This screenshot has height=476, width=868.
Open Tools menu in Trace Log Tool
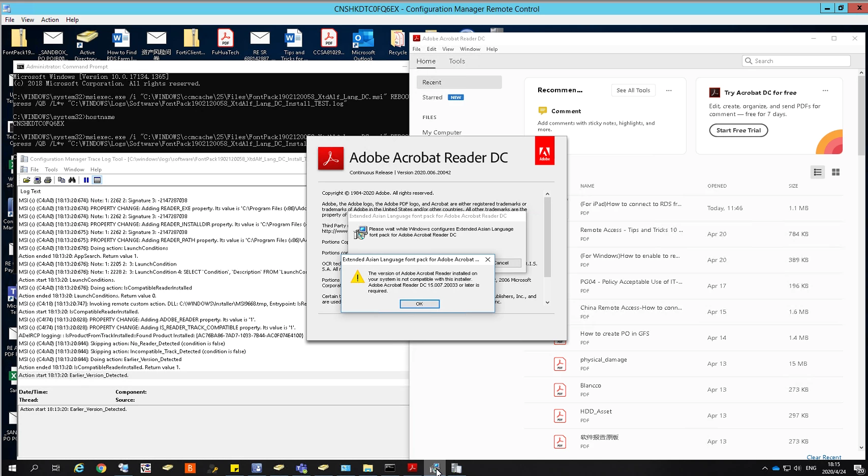(51, 169)
